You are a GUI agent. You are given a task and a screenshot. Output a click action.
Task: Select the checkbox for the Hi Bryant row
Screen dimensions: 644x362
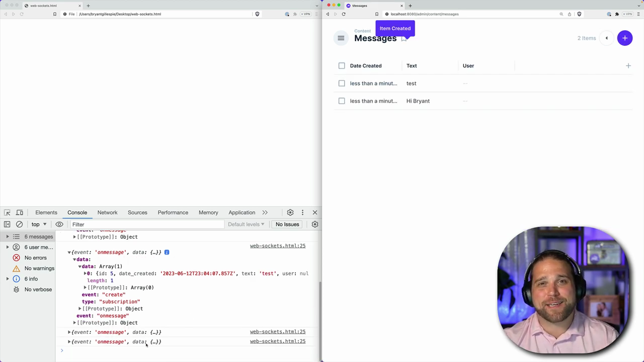[342, 101]
